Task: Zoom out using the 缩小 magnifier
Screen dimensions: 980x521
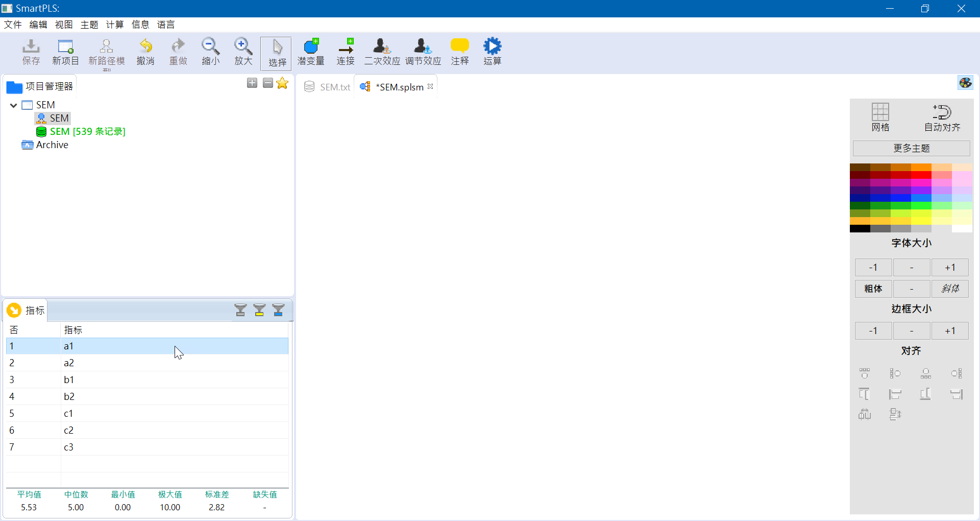Action: click(210, 52)
